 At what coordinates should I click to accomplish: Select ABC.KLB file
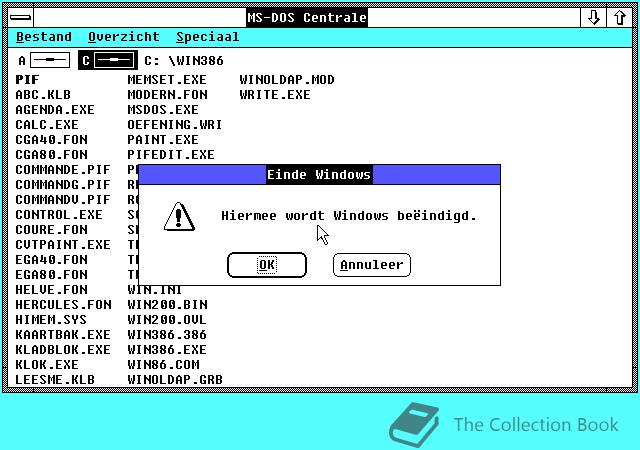[43, 95]
